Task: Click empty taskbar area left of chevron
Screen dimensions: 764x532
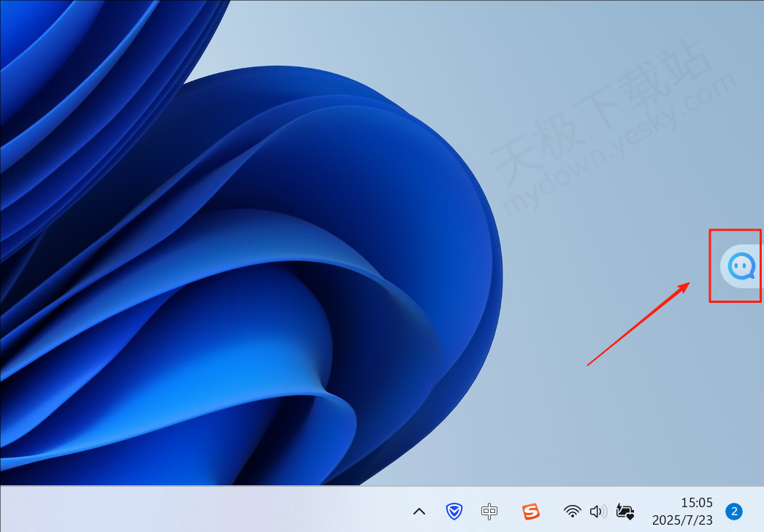Action: click(x=219, y=509)
